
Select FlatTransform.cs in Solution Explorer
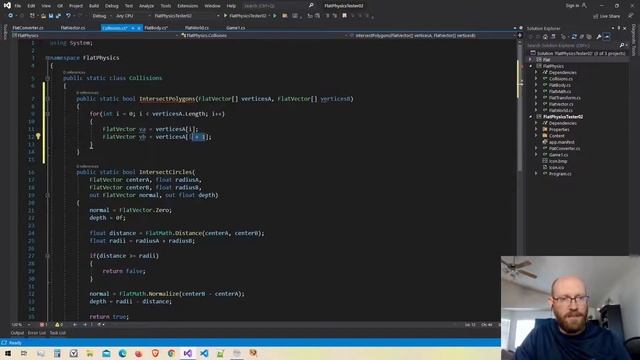pos(564,98)
